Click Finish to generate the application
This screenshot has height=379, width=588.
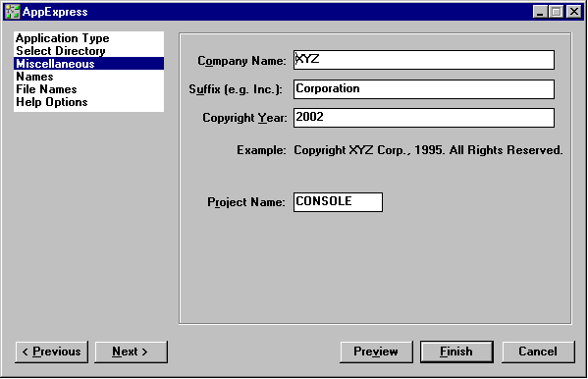pyautogui.click(x=456, y=352)
